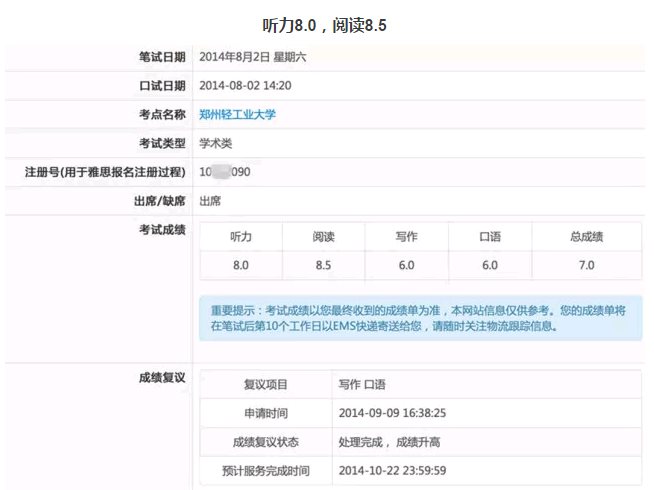The image size is (654, 490).
Task: Select the exam type value 学术类
Action: [x=215, y=143]
